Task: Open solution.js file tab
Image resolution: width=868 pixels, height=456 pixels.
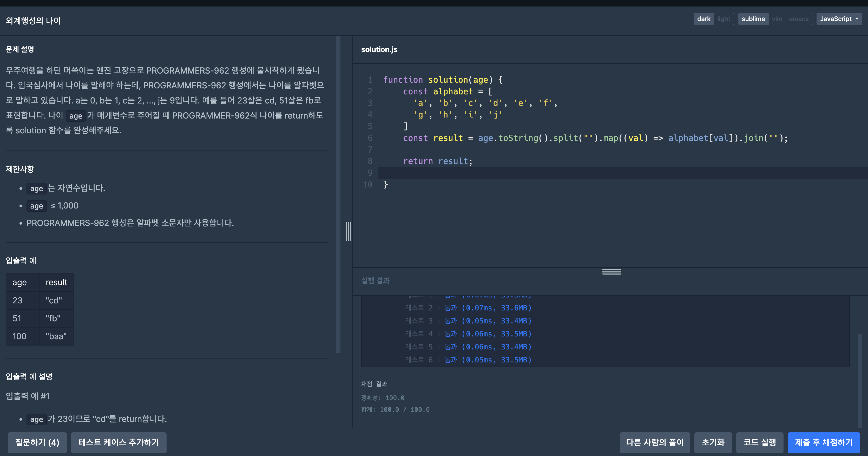Action: [x=379, y=50]
